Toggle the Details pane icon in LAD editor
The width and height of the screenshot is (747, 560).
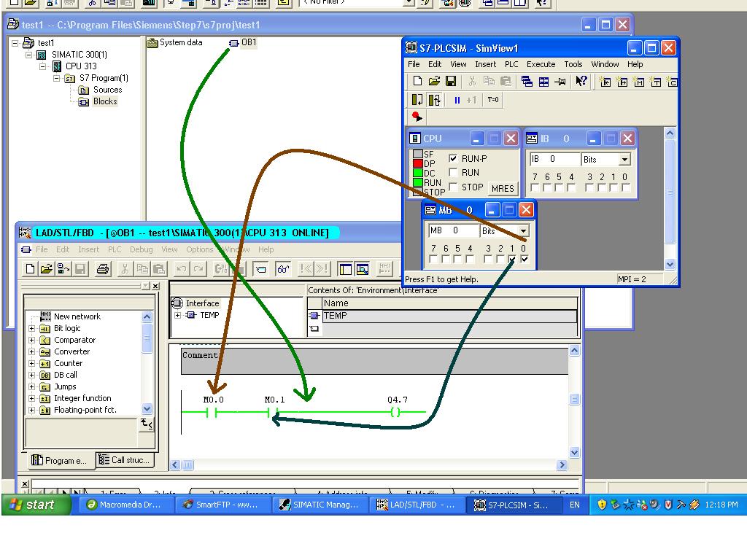(x=363, y=269)
